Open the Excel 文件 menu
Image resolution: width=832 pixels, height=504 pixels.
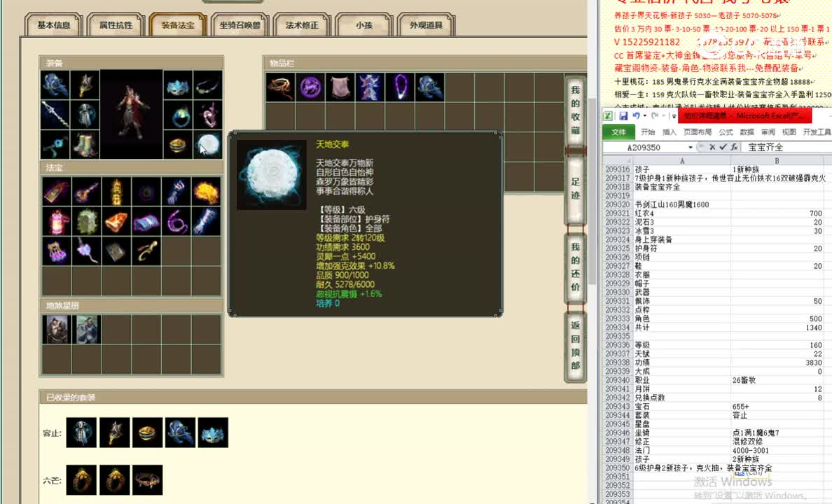pos(618,132)
